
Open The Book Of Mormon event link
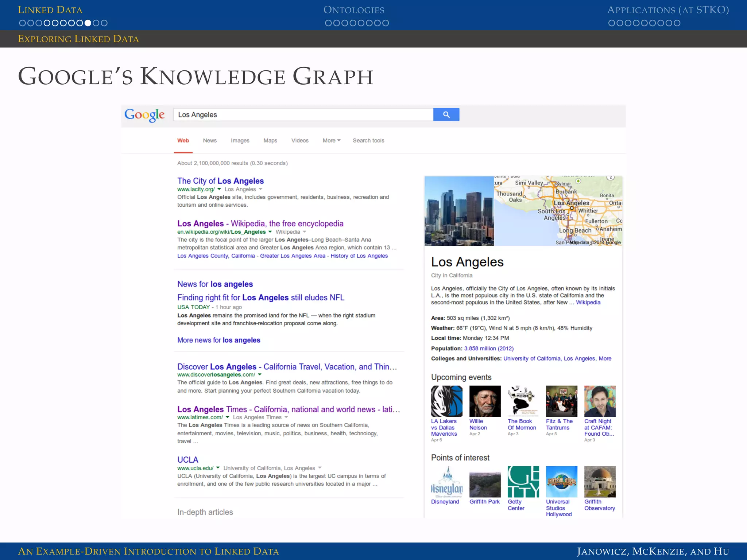(522, 424)
